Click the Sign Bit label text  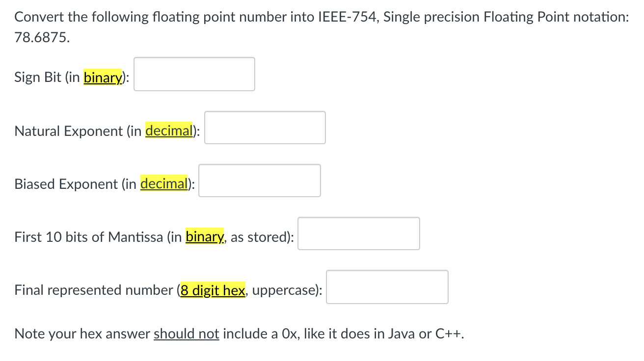38,77
